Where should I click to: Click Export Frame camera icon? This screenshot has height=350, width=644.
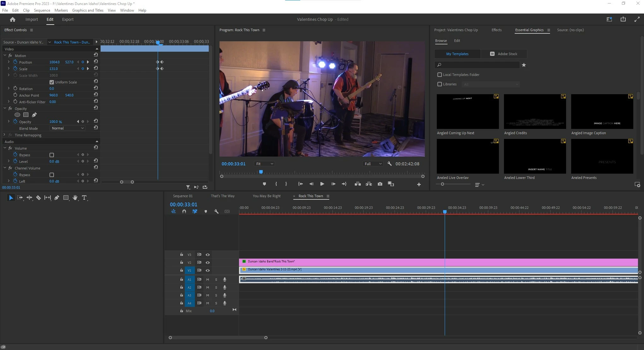tap(380, 184)
